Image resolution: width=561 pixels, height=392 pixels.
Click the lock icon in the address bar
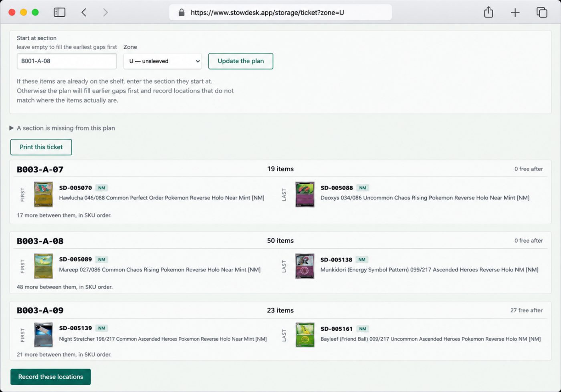coord(182,12)
